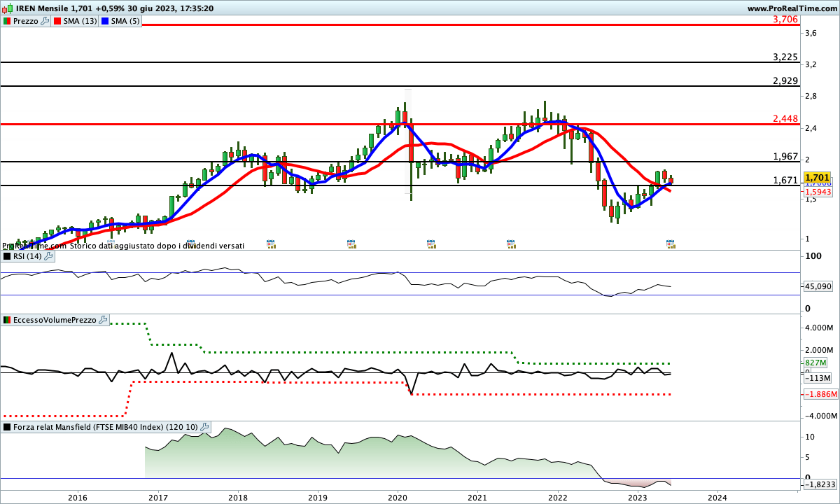Click the RSI (14) settings wrench
The image size is (840, 504).
pos(48,256)
